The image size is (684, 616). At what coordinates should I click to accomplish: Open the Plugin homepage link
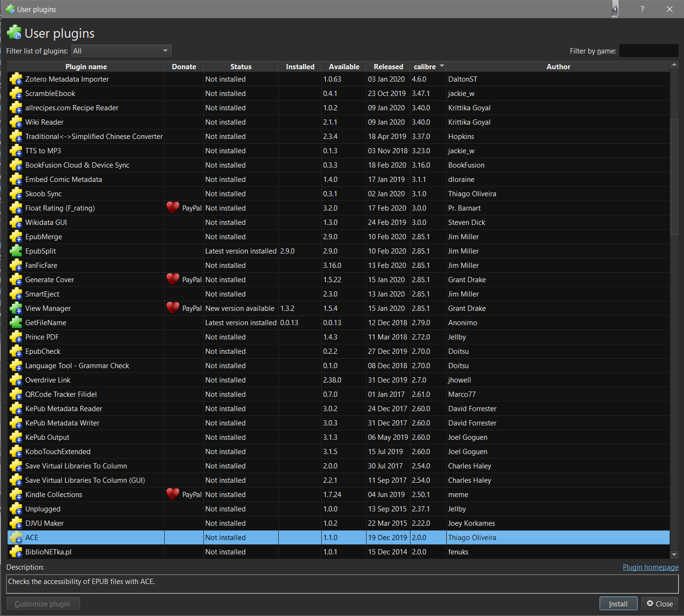pyautogui.click(x=651, y=567)
